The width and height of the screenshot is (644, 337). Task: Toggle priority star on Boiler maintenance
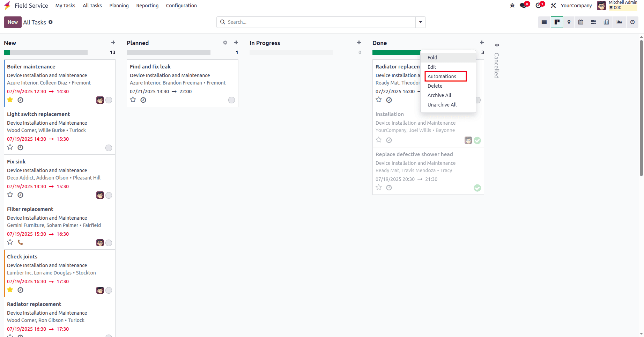pyautogui.click(x=10, y=100)
